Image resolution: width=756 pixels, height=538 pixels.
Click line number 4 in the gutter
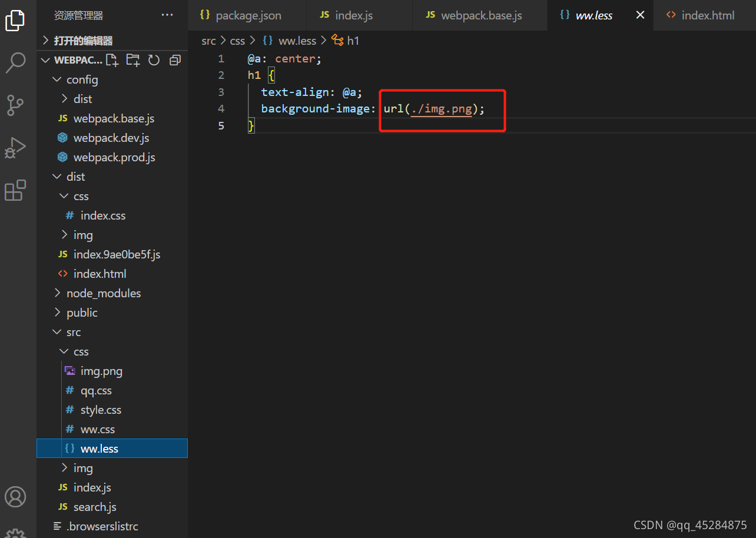(221, 108)
